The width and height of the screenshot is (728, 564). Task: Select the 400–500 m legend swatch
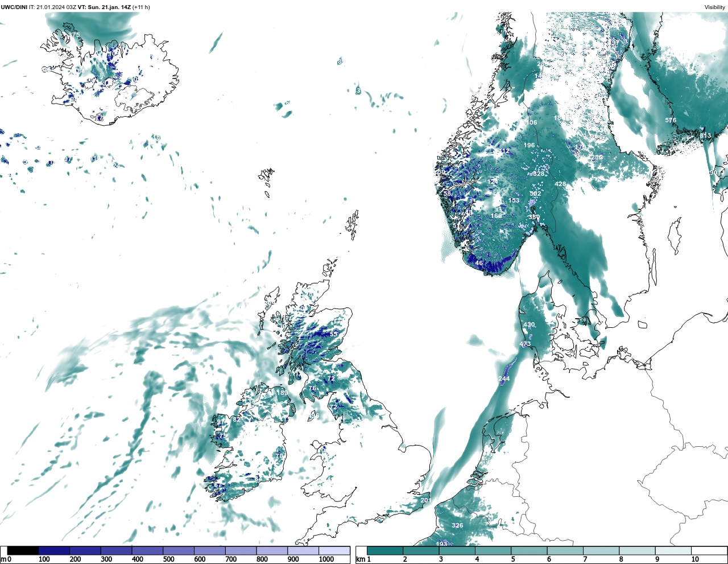[147, 550]
